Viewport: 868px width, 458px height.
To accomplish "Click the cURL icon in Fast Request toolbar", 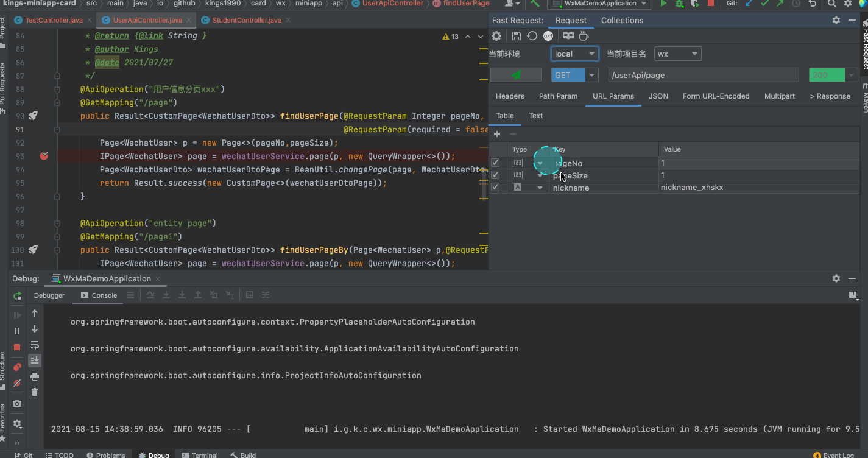I will click(548, 37).
